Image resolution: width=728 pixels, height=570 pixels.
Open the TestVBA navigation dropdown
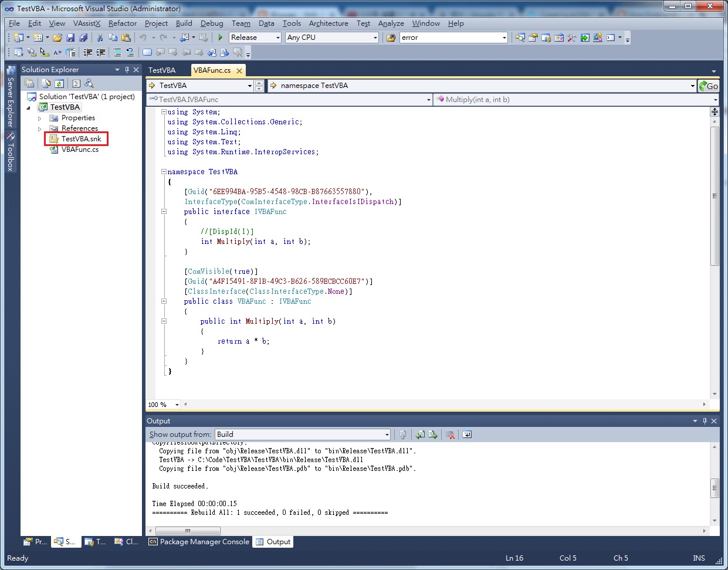click(250, 86)
